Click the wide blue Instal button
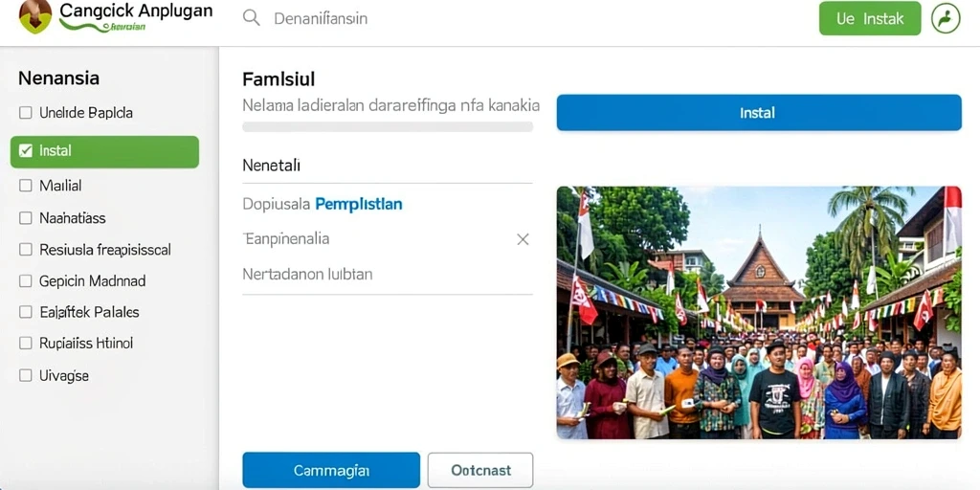The image size is (980, 490). click(759, 113)
